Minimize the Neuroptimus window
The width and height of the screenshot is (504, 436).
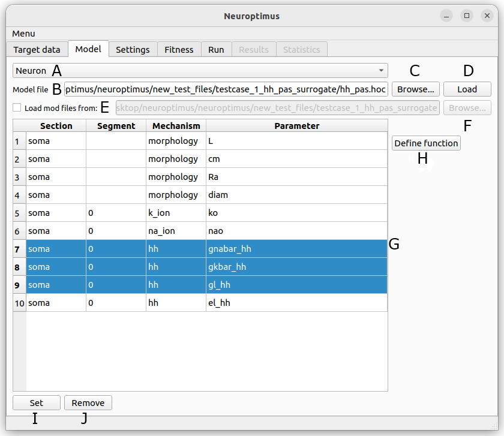[x=446, y=16]
